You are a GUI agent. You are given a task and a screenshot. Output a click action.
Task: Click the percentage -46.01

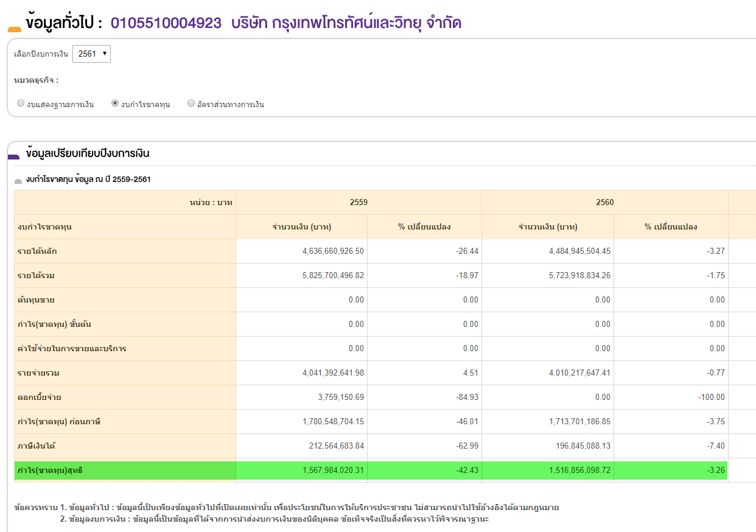click(x=467, y=422)
